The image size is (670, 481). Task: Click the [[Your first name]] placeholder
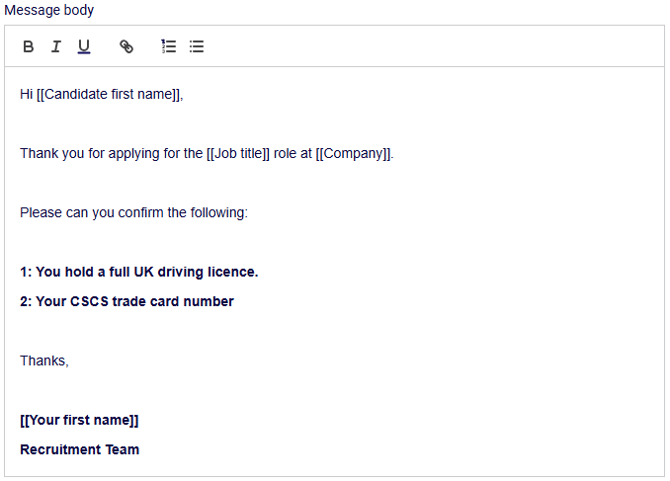79,421
